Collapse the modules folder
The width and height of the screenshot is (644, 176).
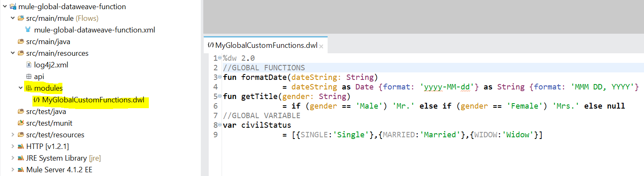[20, 88]
